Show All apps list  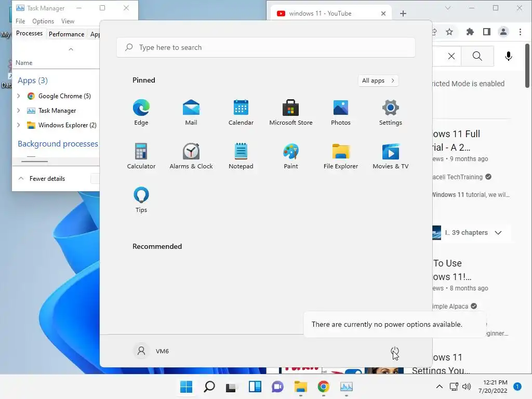(x=378, y=81)
